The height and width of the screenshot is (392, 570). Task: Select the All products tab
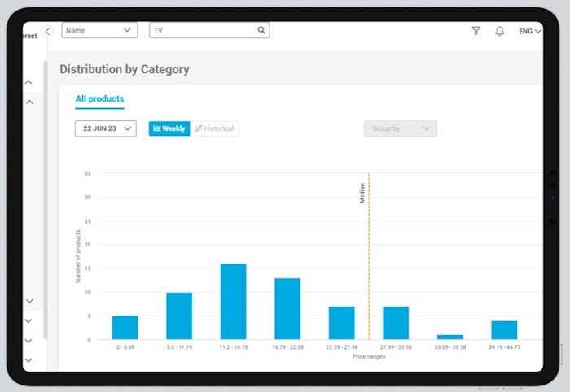pyautogui.click(x=99, y=99)
